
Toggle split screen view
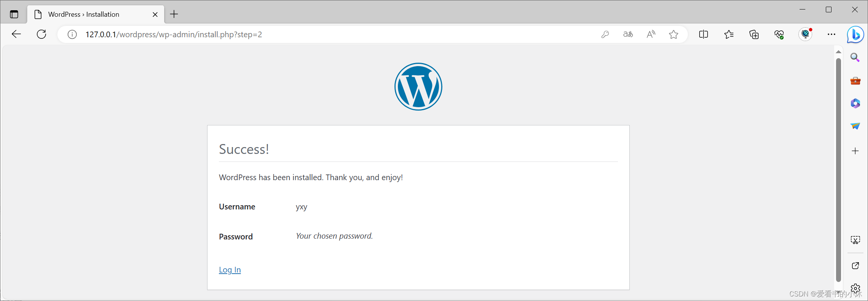tap(703, 35)
